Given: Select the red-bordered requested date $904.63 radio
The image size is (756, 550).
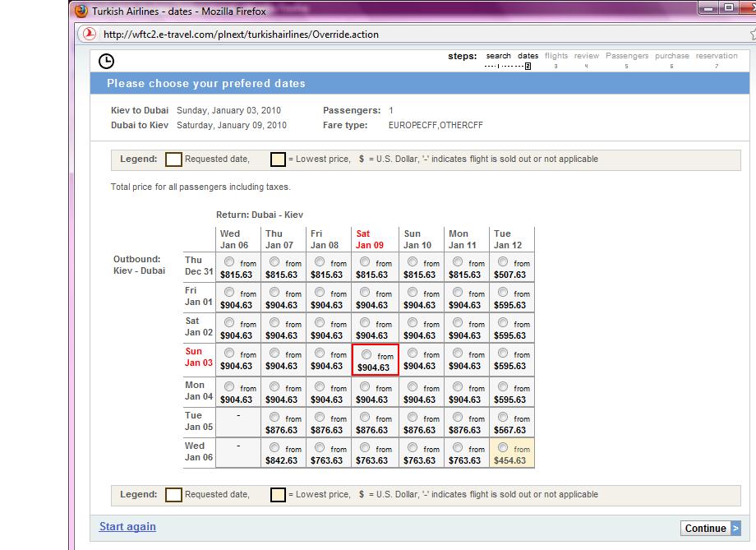Looking at the screenshot, I should (366, 354).
